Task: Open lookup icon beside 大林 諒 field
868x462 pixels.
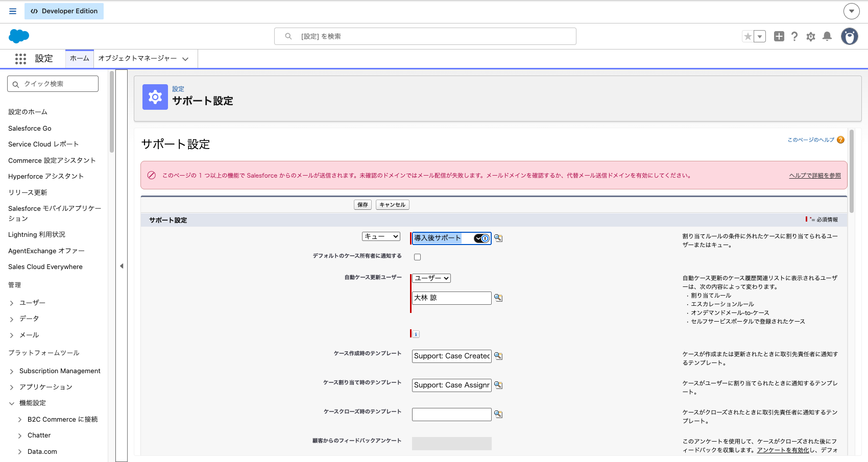Action: tap(498, 298)
